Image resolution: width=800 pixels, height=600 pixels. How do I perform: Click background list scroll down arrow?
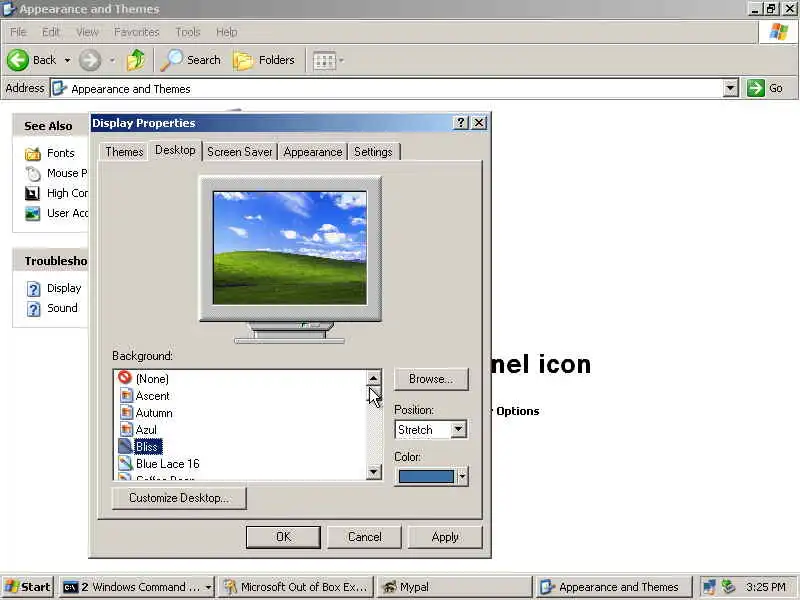coord(373,471)
